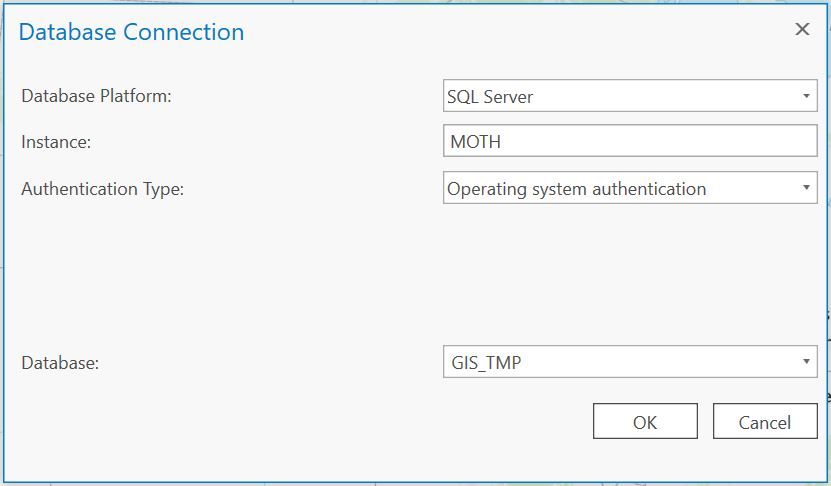Click the Database label
Screen dimensions: 831x486
tap(60, 363)
